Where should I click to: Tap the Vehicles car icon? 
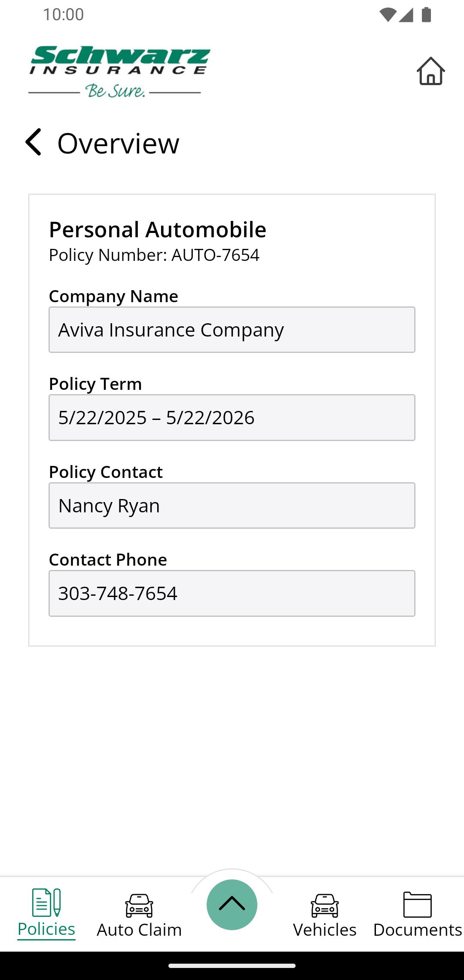point(325,905)
